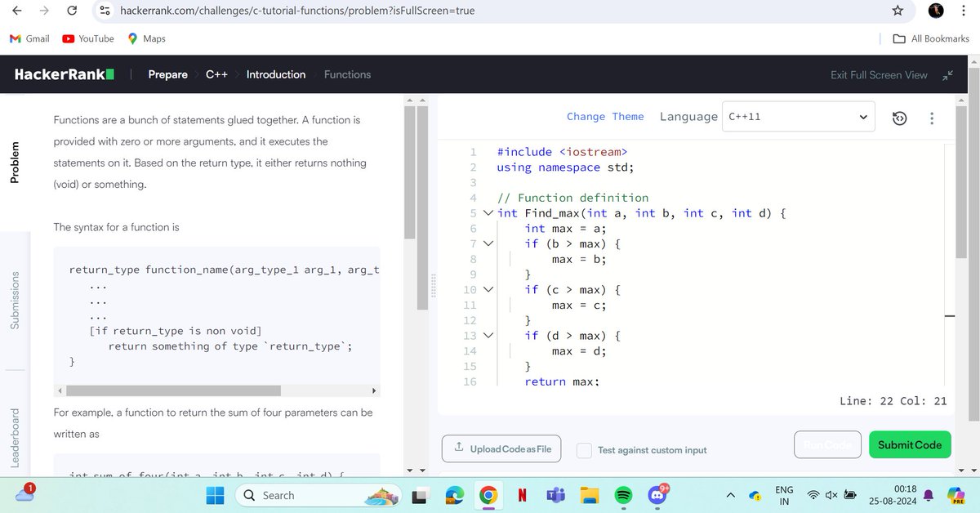Open YouTube bookmark

pyautogui.click(x=88, y=38)
